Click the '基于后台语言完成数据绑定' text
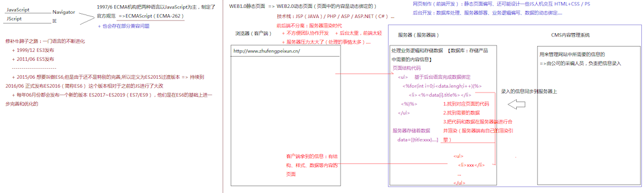644x193 pixels. click(x=442, y=77)
